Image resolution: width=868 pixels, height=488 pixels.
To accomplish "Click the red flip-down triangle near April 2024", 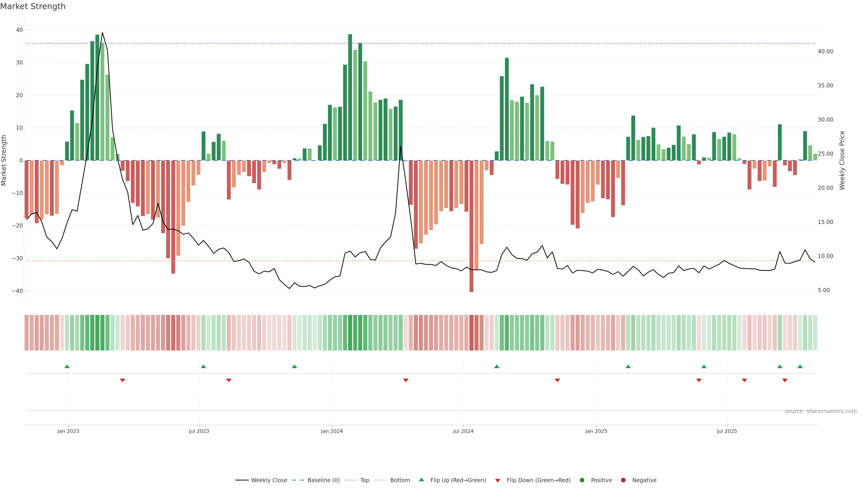I will click(406, 380).
